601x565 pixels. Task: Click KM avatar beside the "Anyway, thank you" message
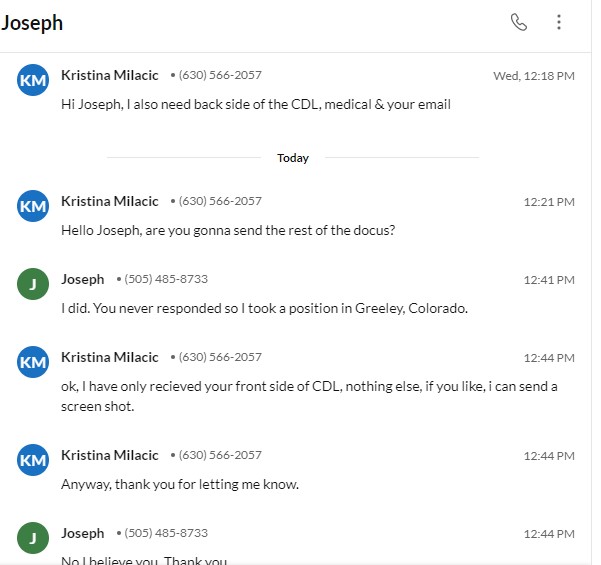point(33,460)
